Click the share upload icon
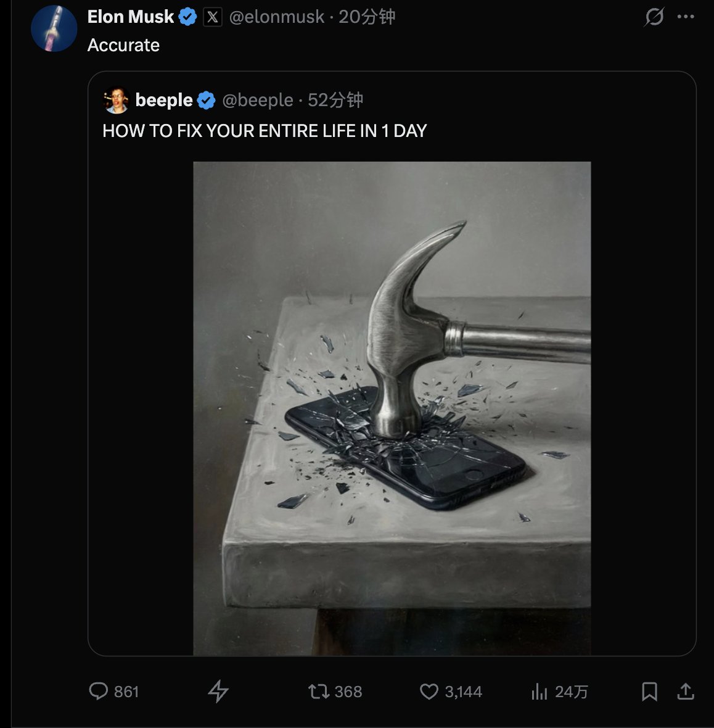 click(x=685, y=692)
